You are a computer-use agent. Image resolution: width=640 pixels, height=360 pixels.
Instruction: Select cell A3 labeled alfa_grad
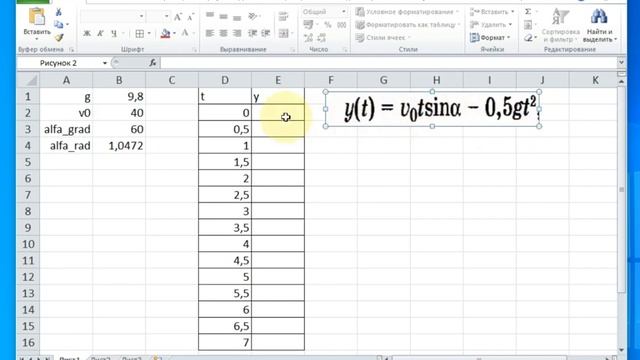coord(66,129)
